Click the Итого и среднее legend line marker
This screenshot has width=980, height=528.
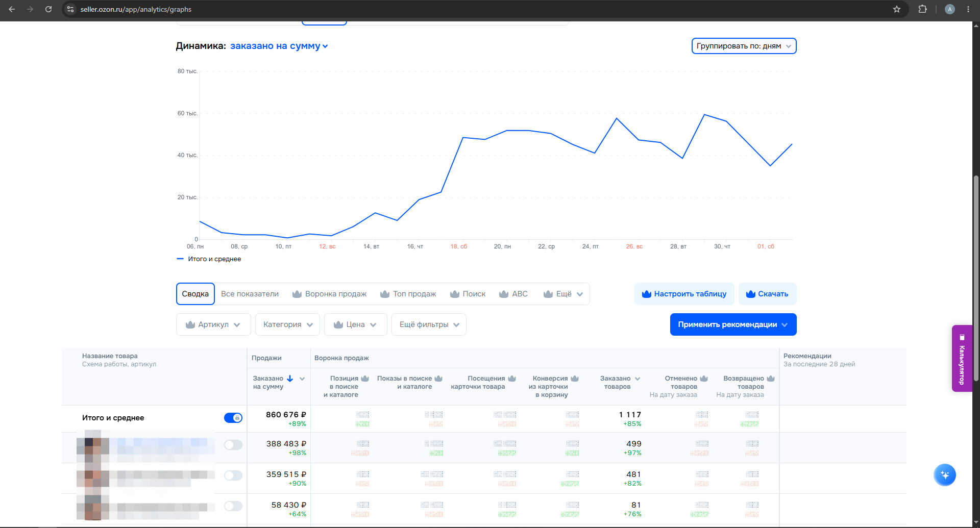tap(180, 259)
